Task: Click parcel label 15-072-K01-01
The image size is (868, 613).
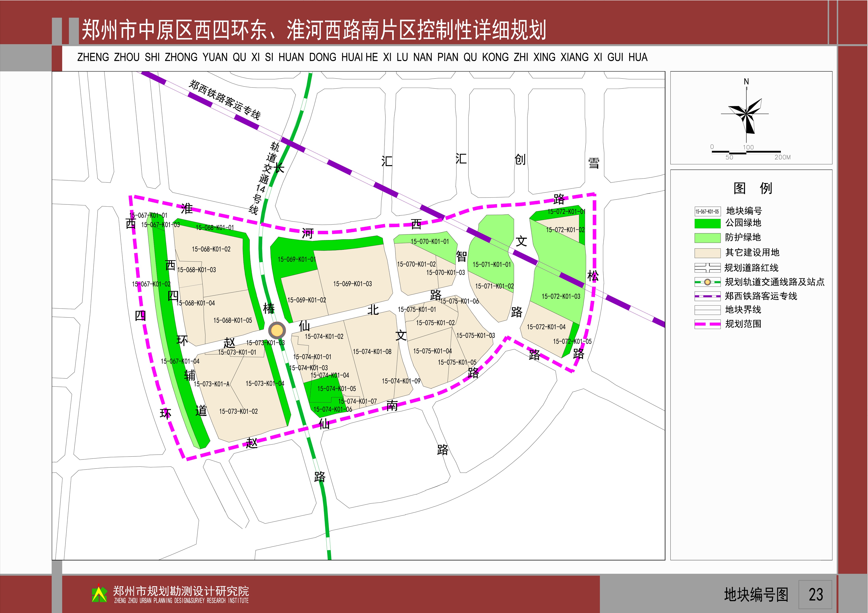Action: [x=566, y=212]
